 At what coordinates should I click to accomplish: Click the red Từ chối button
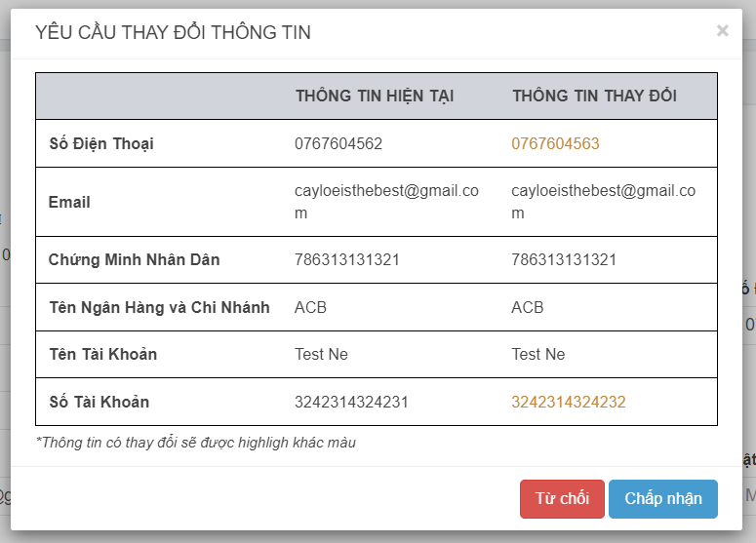[x=562, y=498]
